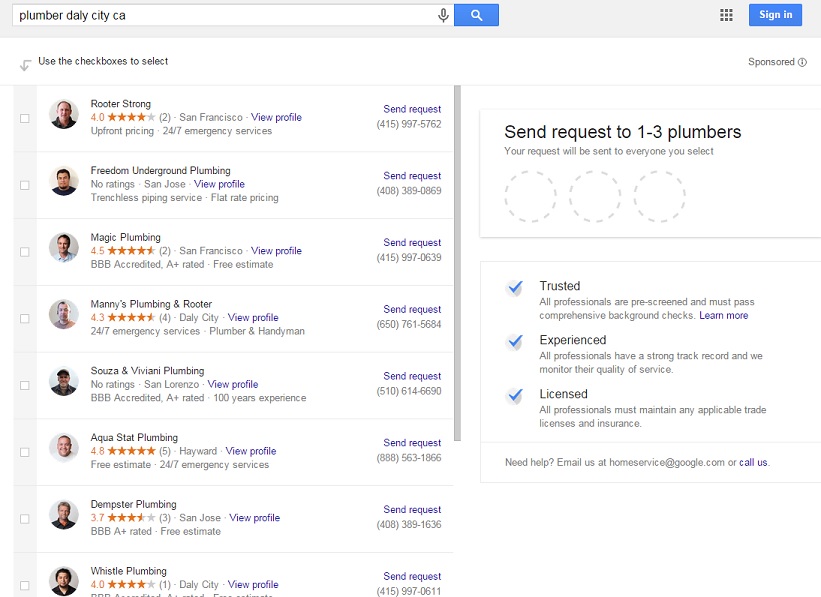Click the call us help link
The image size is (821, 597).
(753, 462)
